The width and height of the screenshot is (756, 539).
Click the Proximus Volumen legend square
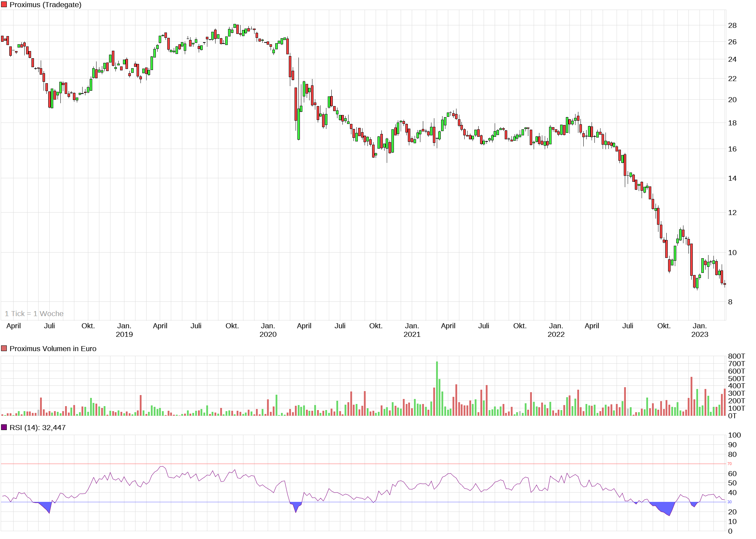coord(4,348)
